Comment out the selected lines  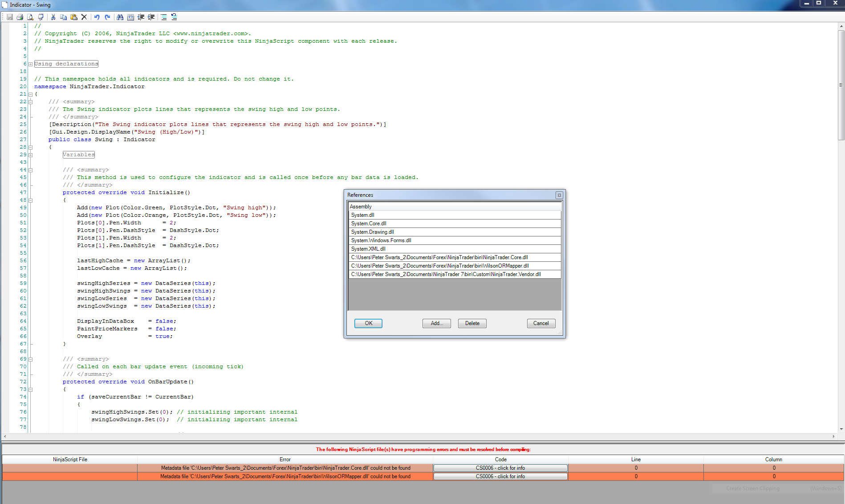tap(164, 17)
